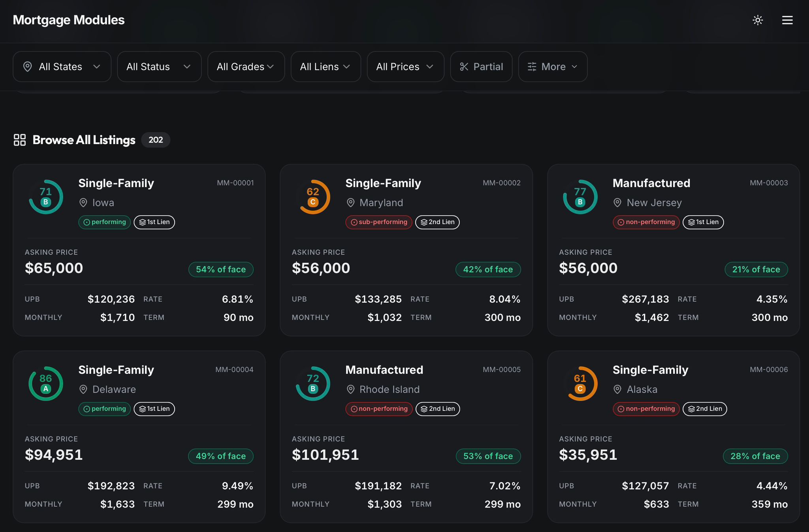Click the $267,183 UPB value
This screenshot has height=532, width=809.
coord(645,299)
